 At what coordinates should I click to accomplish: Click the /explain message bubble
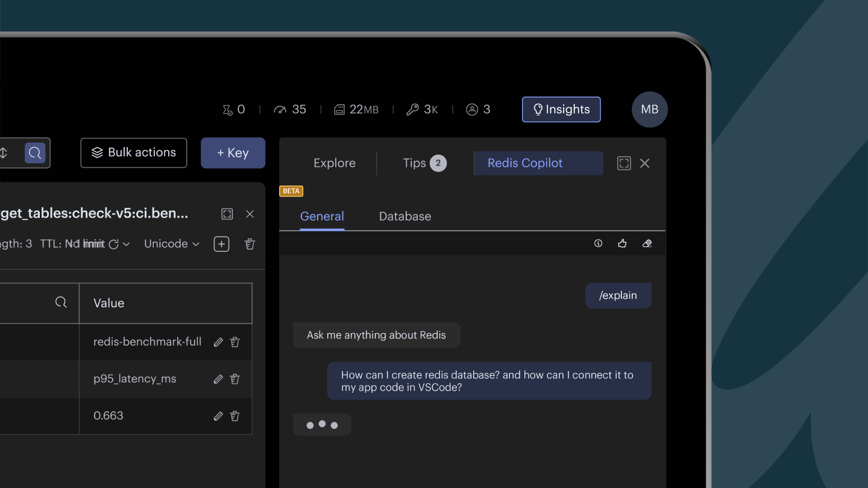coord(618,296)
